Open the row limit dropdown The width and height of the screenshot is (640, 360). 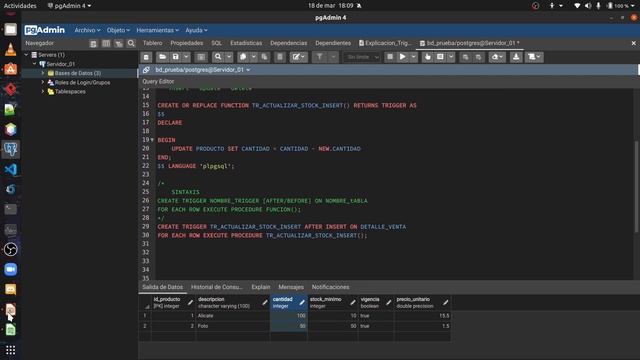[x=362, y=57]
